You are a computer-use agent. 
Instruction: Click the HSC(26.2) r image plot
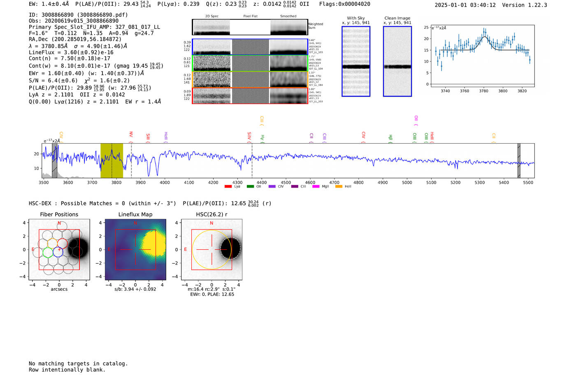pyautogui.click(x=211, y=249)
